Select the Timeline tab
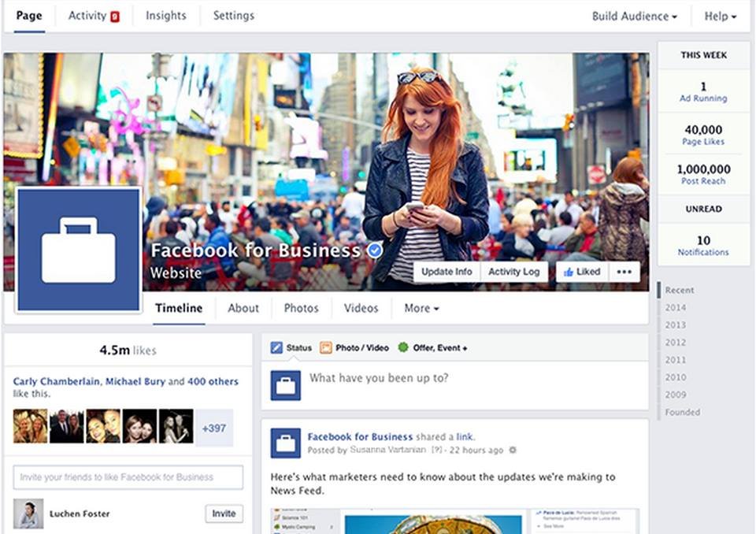This screenshot has height=534, width=756. pyautogui.click(x=179, y=308)
